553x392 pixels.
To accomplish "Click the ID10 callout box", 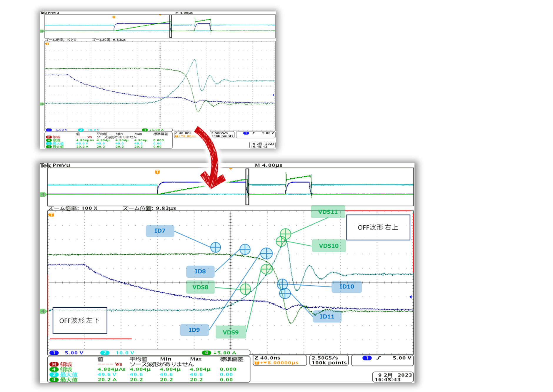I will pyautogui.click(x=346, y=287).
